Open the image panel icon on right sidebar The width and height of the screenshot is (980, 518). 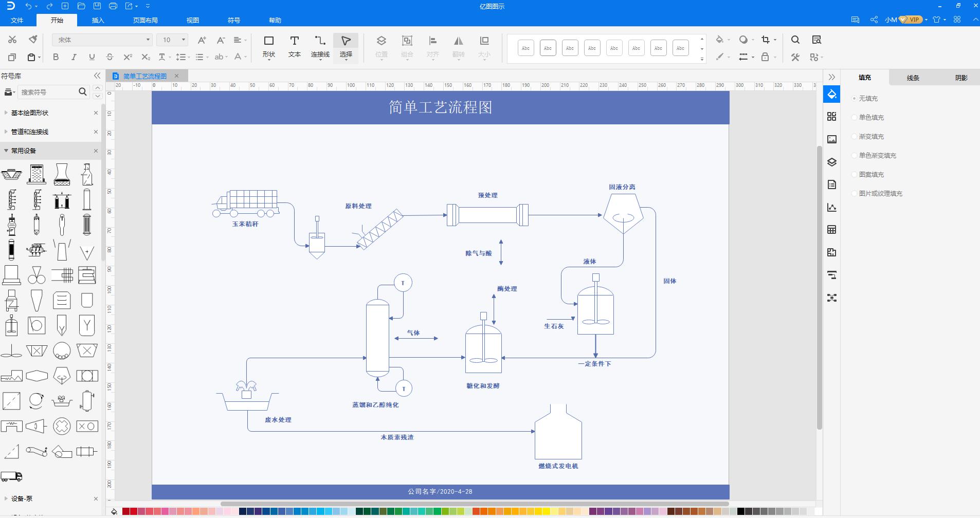point(832,139)
